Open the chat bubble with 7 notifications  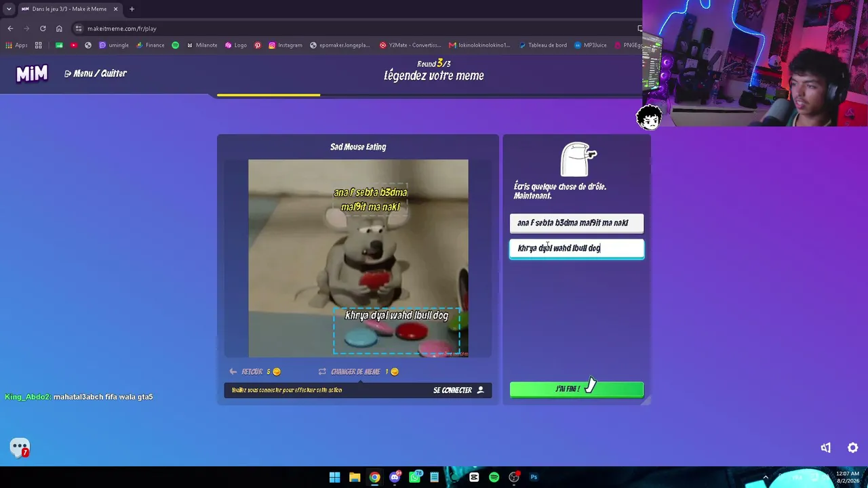[x=20, y=447]
